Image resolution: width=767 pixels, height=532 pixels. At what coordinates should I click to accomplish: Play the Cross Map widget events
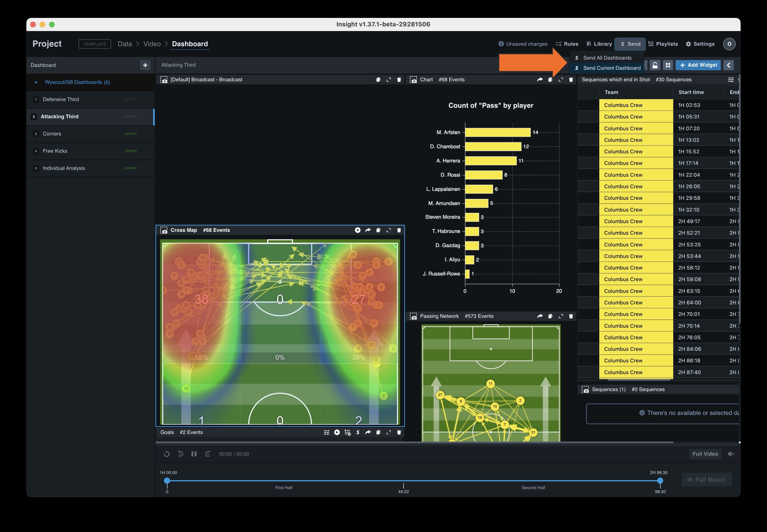[358, 230]
